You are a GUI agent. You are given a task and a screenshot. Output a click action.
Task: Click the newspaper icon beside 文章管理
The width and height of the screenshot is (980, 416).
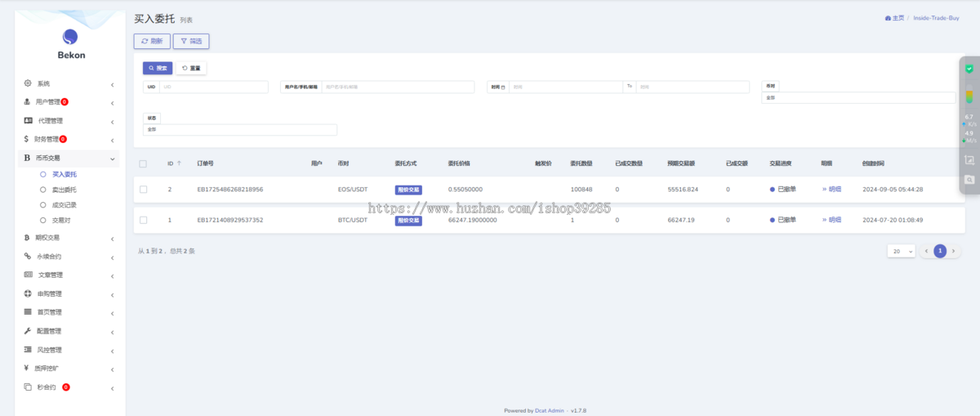point(28,275)
